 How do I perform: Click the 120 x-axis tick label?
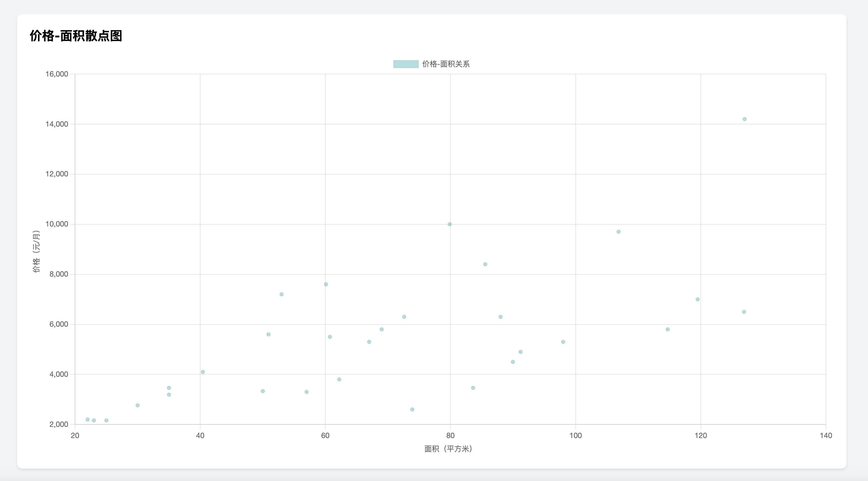point(701,436)
